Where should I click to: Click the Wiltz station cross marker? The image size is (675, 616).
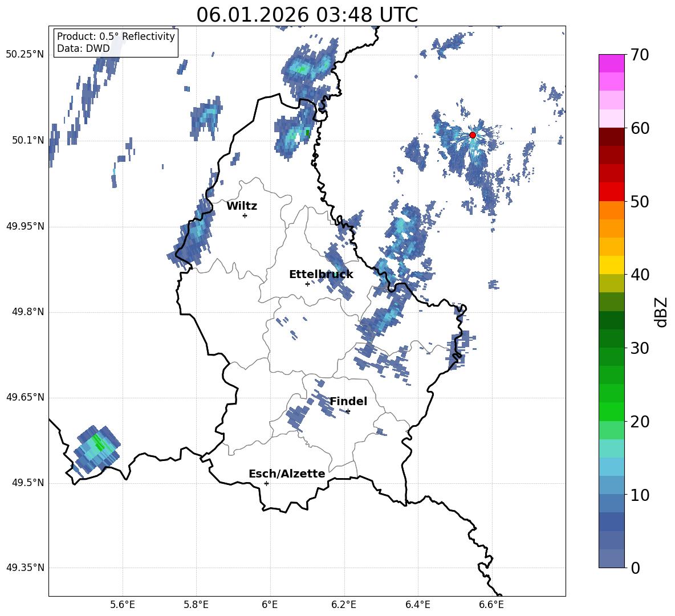click(x=245, y=215)
